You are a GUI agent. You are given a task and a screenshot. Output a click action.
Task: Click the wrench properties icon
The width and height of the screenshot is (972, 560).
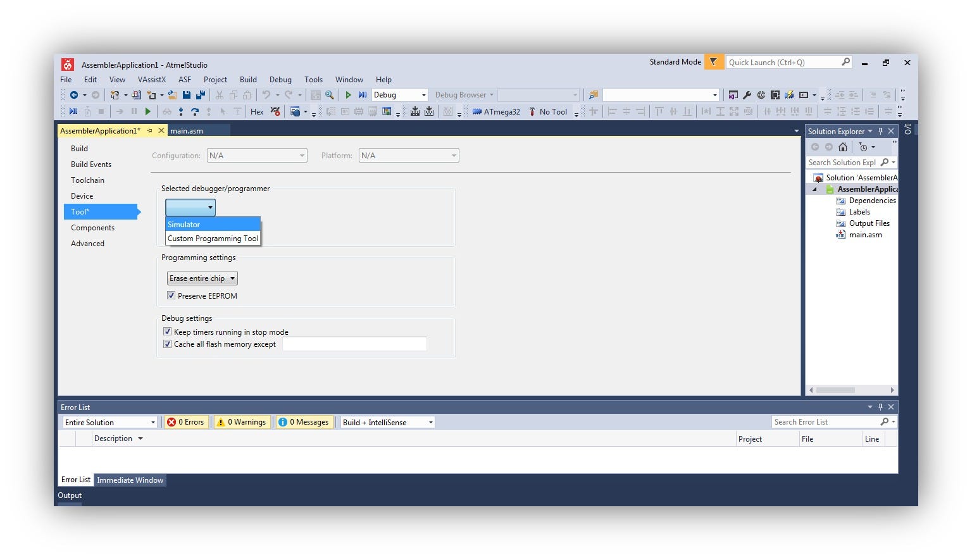747,95
